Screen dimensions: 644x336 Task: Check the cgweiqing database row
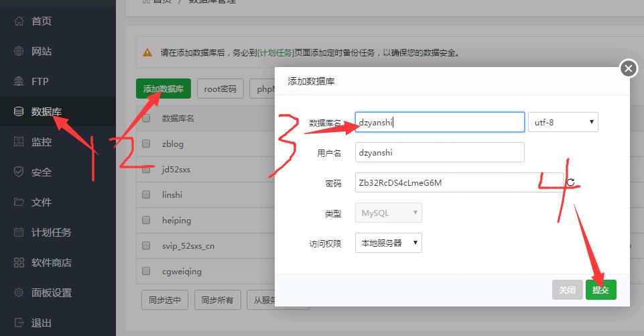coord(146,271)
